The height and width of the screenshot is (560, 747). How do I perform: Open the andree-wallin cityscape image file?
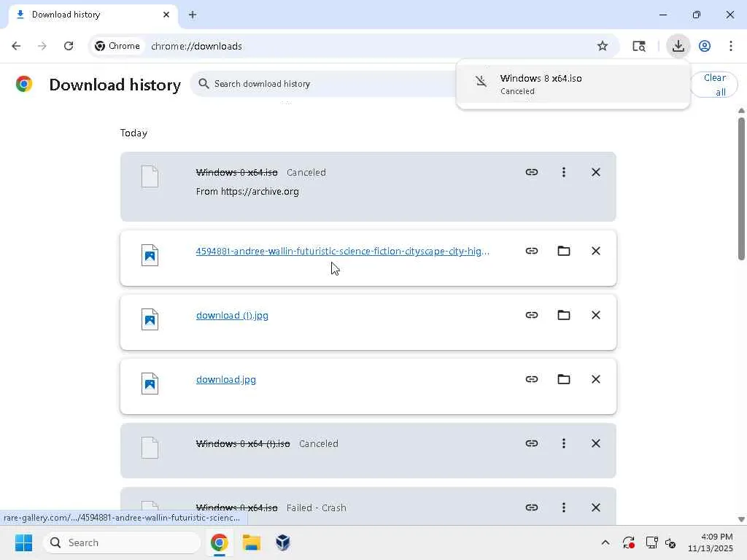pos(343,251)
